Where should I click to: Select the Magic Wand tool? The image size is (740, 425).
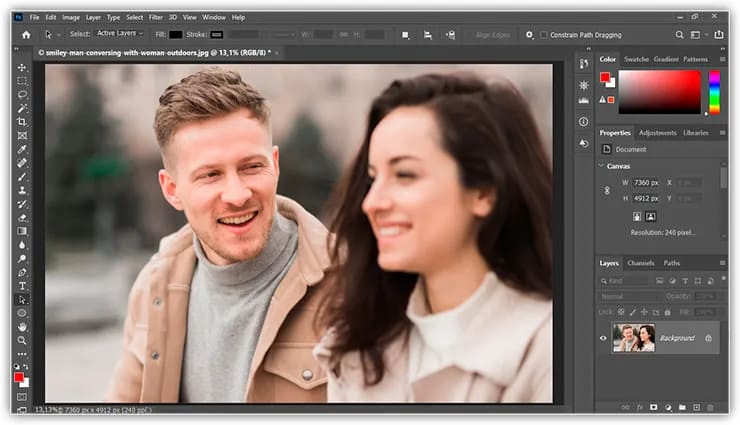click(22, 108)
